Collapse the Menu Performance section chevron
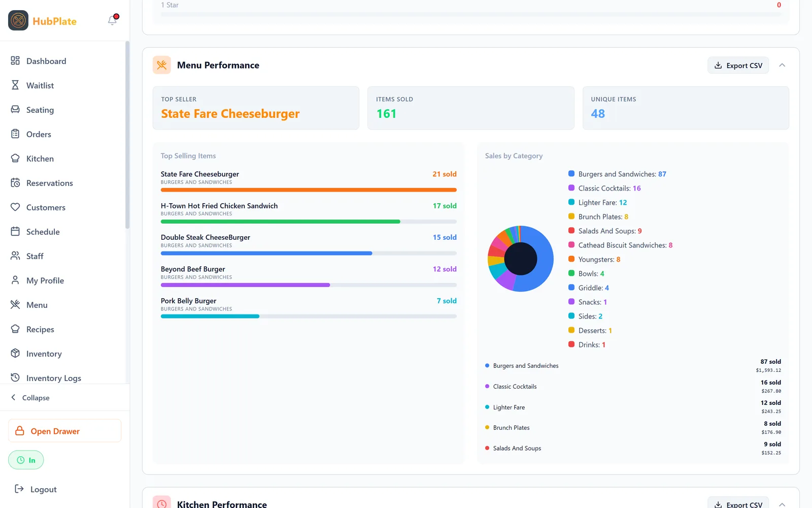812x508 pixels. [782, 65]
